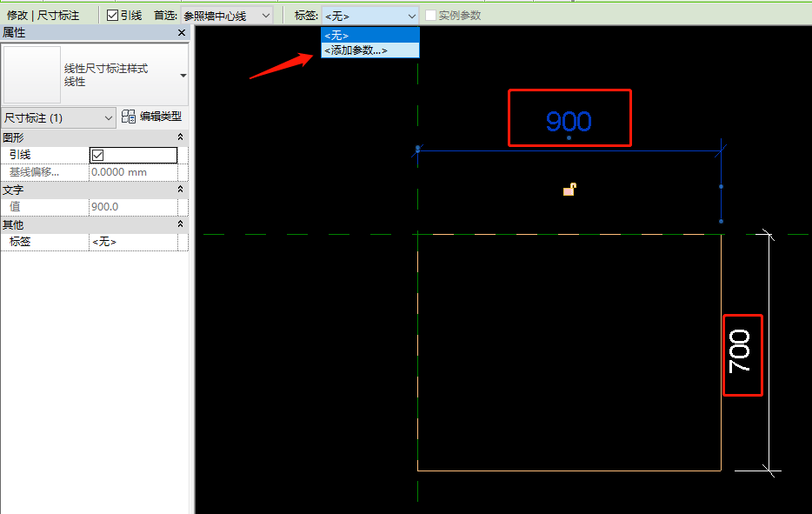This screenshot has width=812, height=514.
Task: Toggle the 引线 checkbox in the properties grid
Action: pyautogui.click(x=98, y=155)
